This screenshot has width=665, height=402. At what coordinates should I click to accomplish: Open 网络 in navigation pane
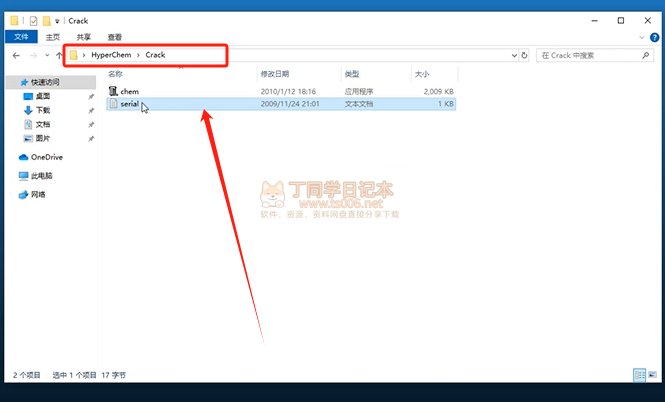coord(38,195)
